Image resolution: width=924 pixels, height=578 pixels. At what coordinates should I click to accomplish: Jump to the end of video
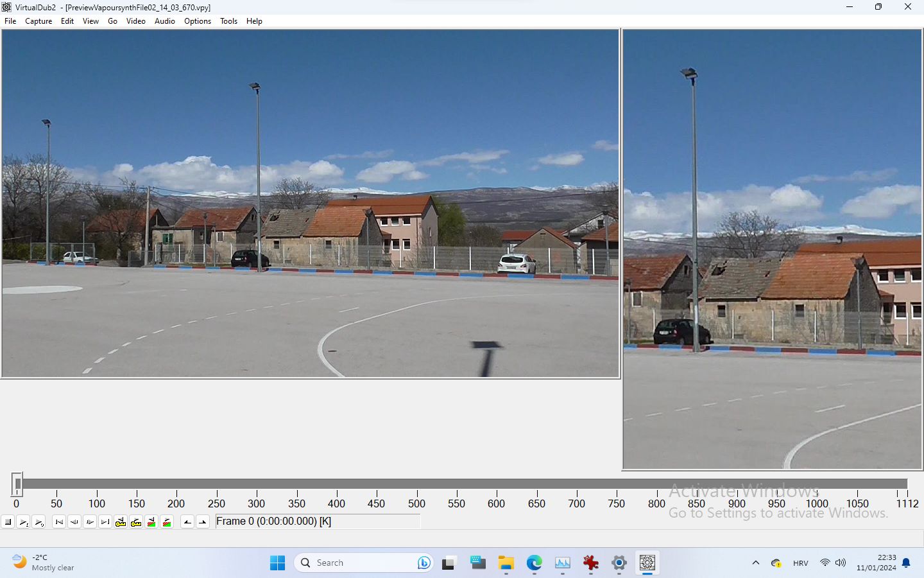pyautogui.click(x=105, y=522)
